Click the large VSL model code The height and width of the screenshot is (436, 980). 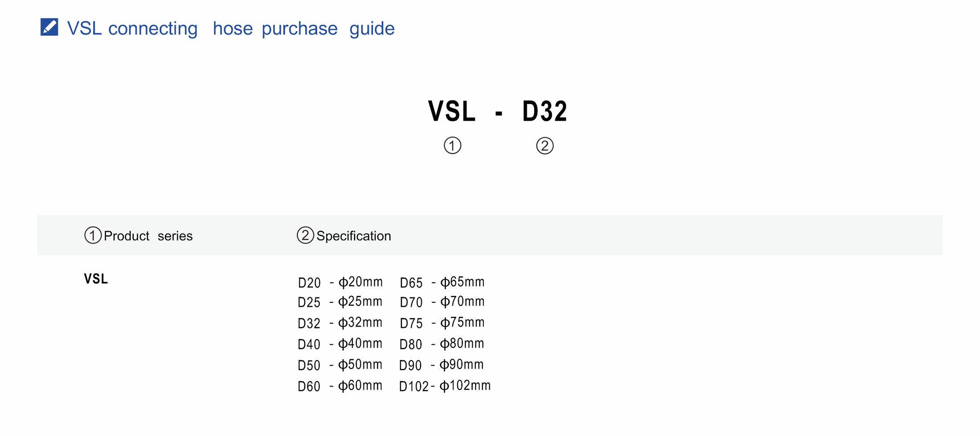tap(452, 111)
